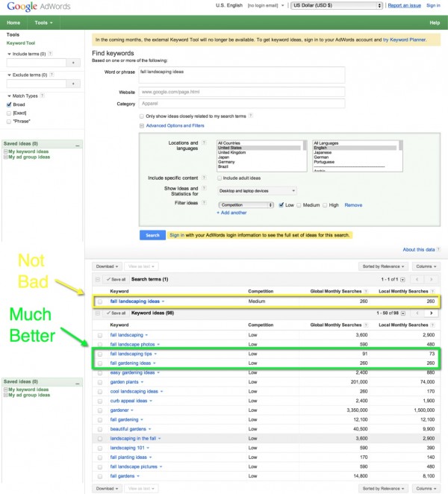Enable the "Phrase" match type checkbox
Viewport: 448px width, 494px height.
click(x=9, y=122)
